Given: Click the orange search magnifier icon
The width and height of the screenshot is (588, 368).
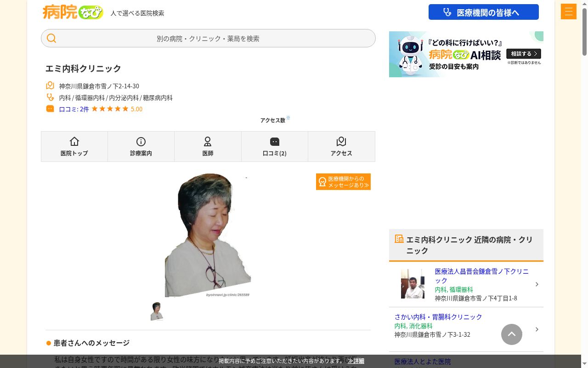Looking at the screenshot, I should pos(51,38).
